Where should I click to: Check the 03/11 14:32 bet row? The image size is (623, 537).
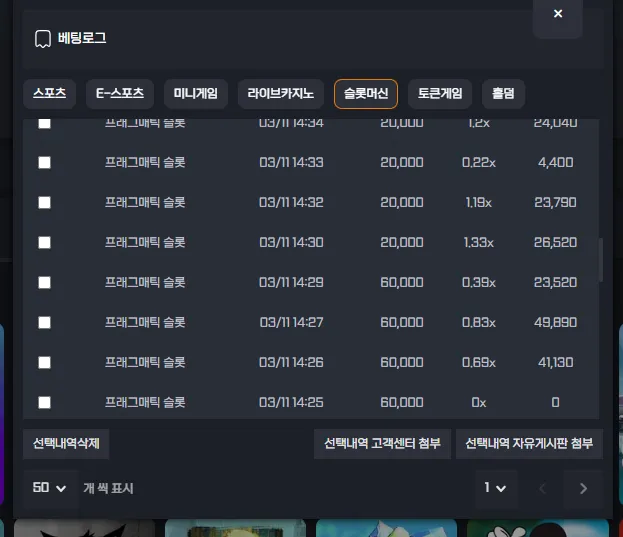[44, 203]
